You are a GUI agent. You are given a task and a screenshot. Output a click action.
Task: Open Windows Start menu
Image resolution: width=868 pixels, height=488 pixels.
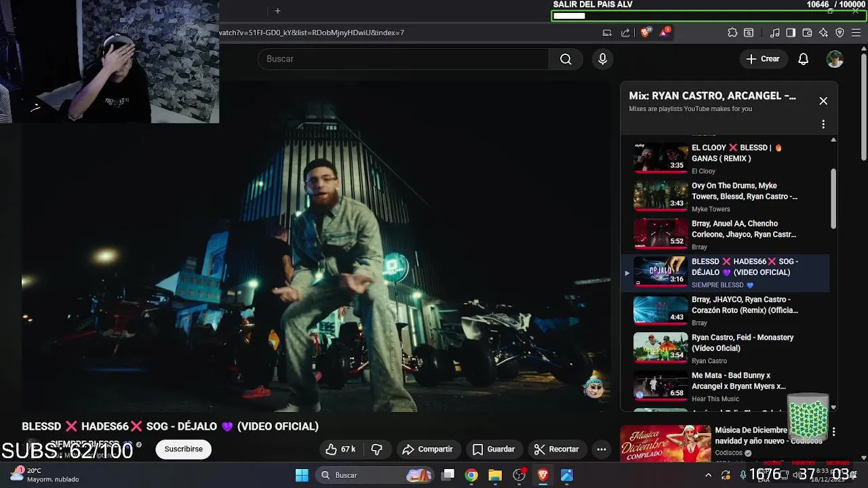302,475
